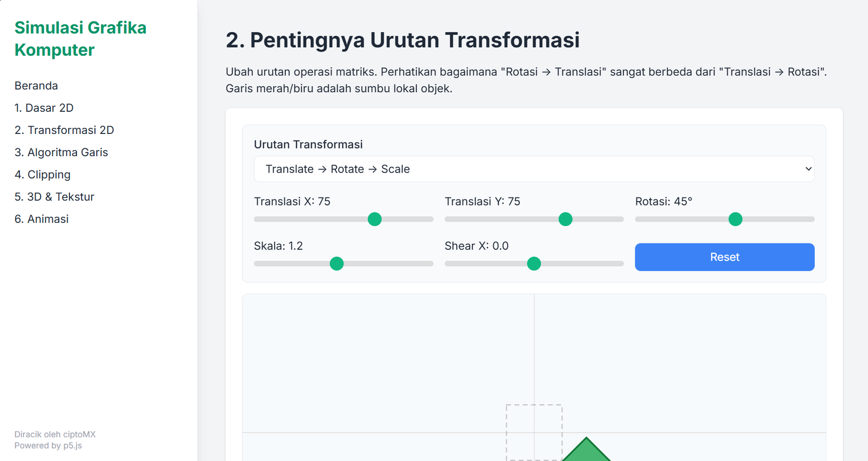Click the Reset button

pos(724,257)
